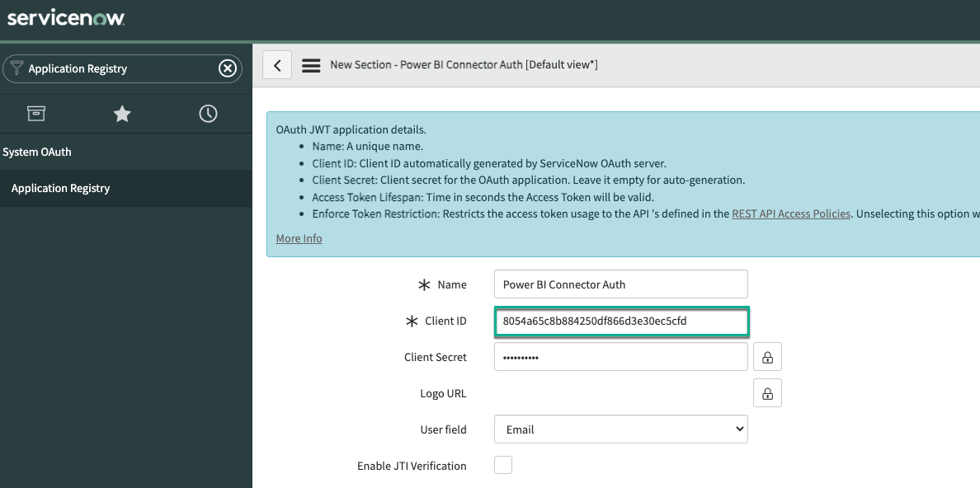Screen dimensions: 980x488
Task: Enable JTI Verification checkbox
Action: (503, 465)
